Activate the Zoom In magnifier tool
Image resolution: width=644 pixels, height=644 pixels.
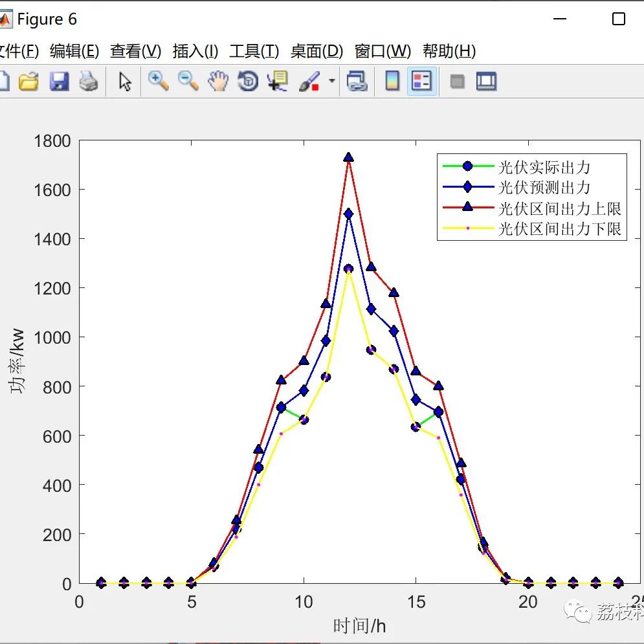coord(158,81)
